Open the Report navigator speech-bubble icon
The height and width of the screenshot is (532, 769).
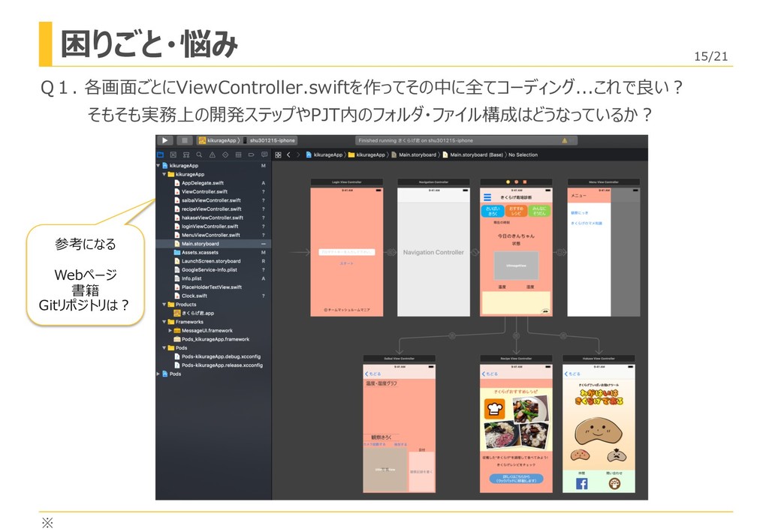(264, 155)
